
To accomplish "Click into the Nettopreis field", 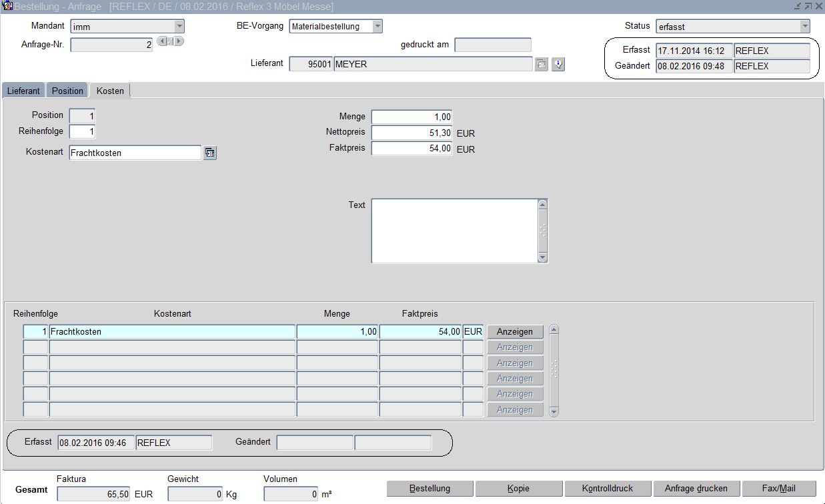I will click(x=411, y=133).
